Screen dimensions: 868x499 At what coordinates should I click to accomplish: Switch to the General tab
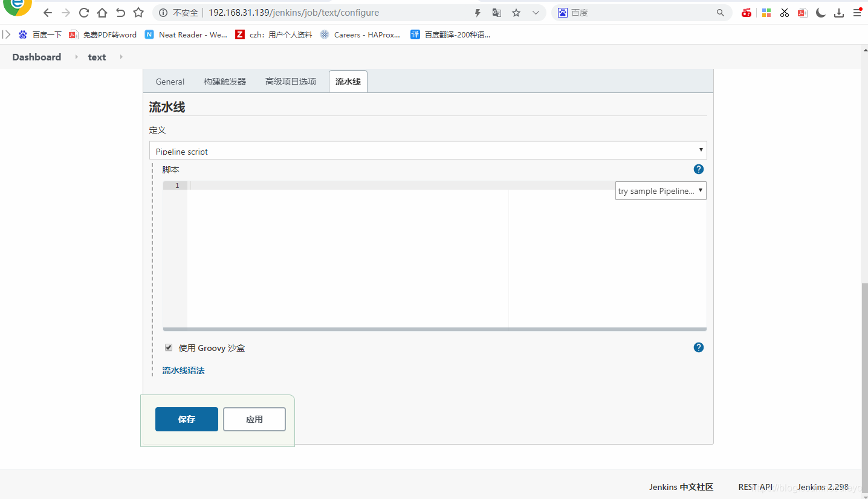coord(170,82)
